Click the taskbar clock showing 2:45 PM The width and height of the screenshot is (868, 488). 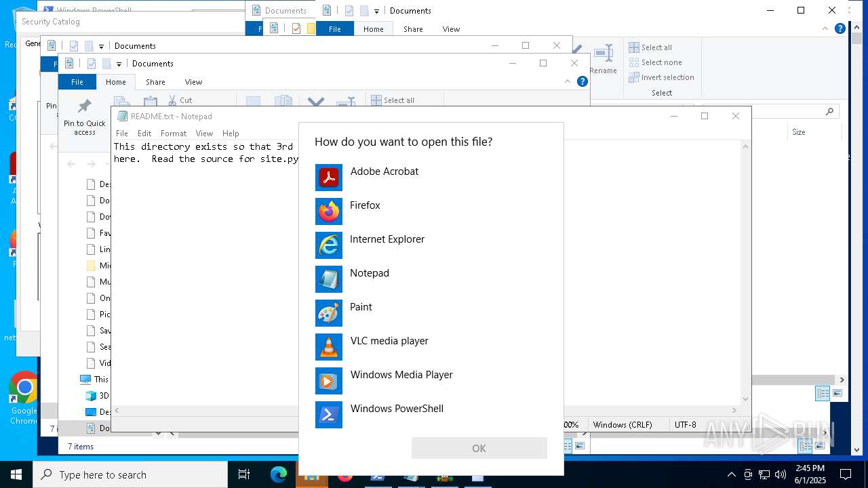point(810,474)
